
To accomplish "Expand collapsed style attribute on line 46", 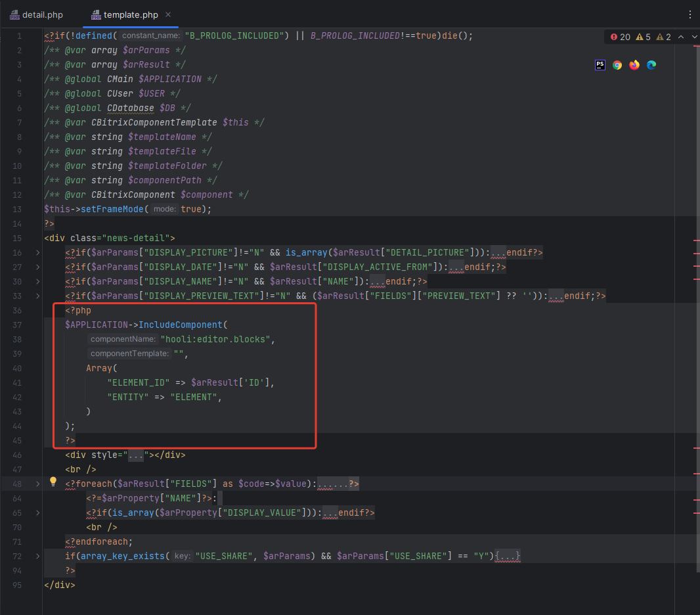I will point(136,455).
